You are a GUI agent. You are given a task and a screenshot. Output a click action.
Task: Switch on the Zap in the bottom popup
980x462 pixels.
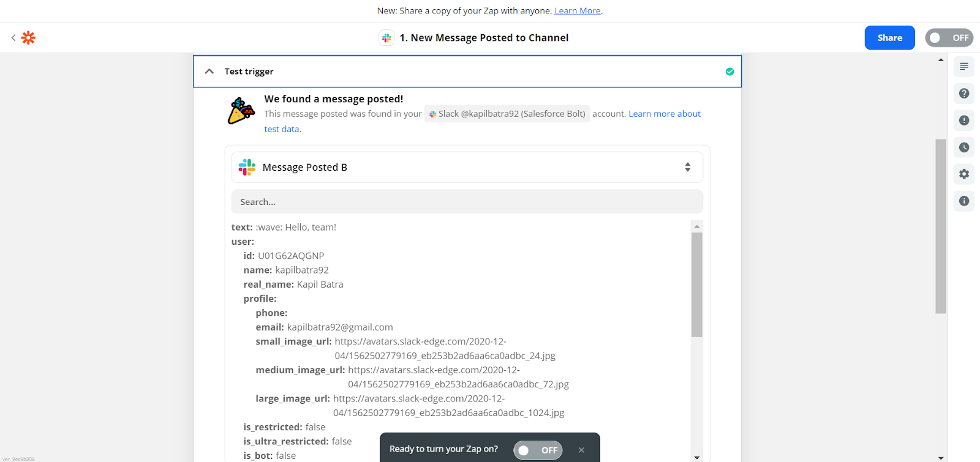(x=538, y=450)
